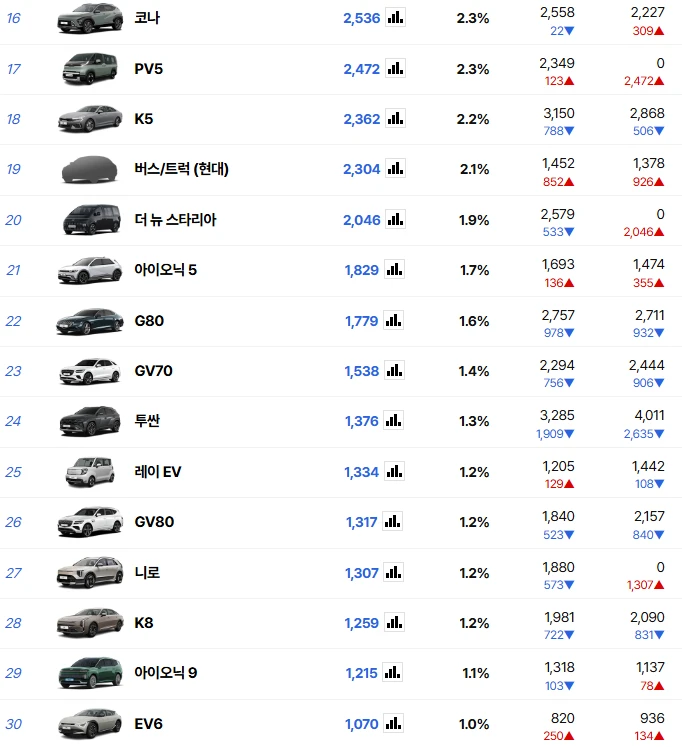Click the 1,259 sales value for K8
Image resolution: width=682 pixels, height=747 pixels.
pyautogui.click(x=361, y=623)
